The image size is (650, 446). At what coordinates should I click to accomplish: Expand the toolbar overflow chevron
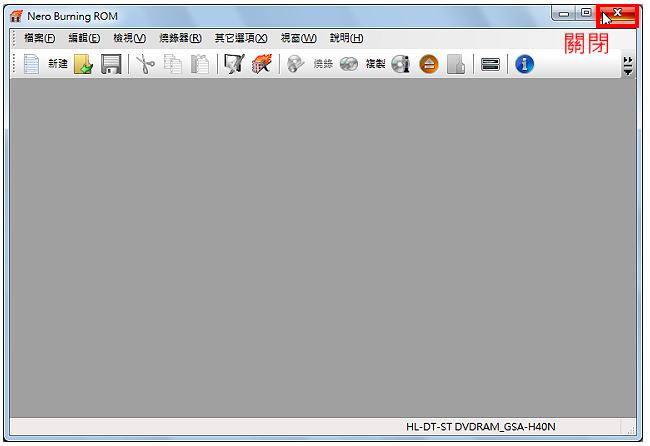628,66
